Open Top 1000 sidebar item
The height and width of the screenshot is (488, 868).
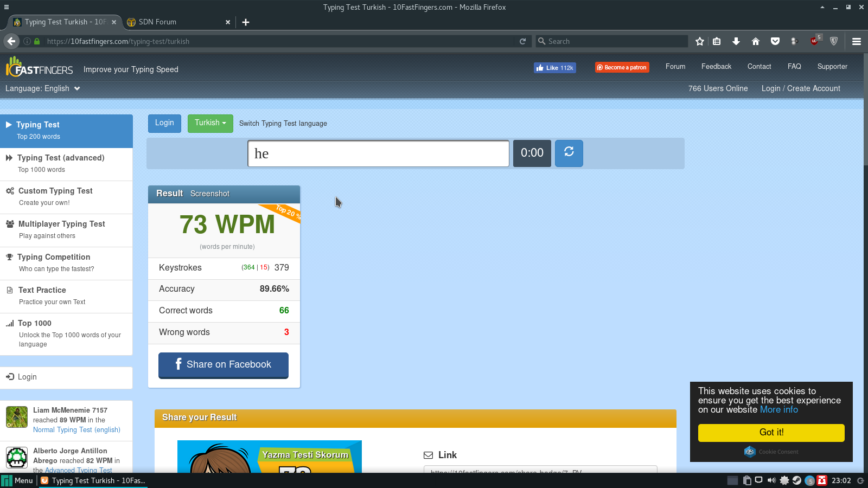click(x=66, y=334)
